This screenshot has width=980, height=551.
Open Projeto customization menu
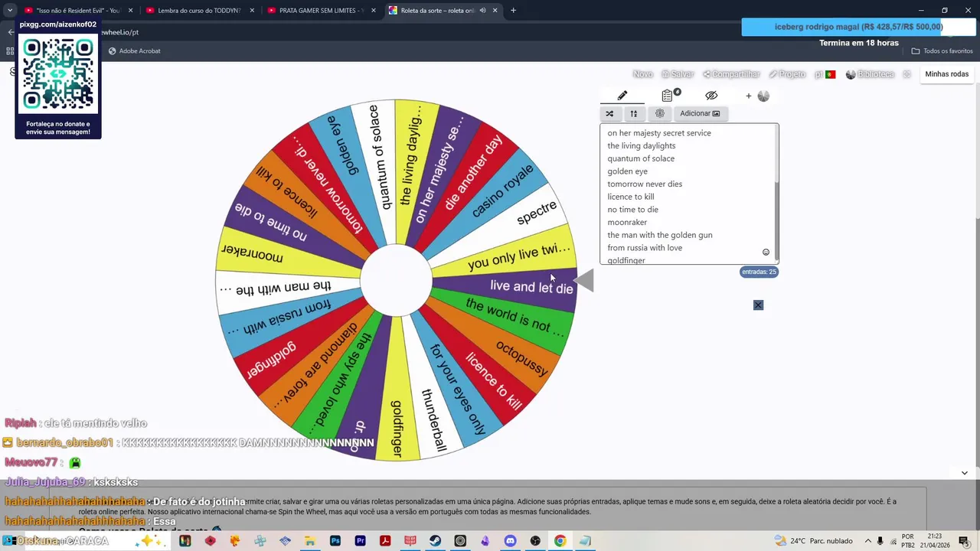click(787, 74)
